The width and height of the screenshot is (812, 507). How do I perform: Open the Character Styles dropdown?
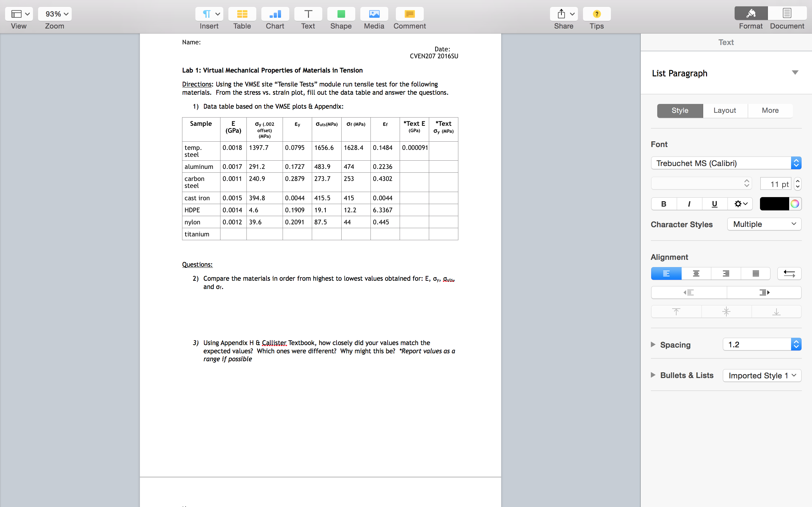point(764,224)
